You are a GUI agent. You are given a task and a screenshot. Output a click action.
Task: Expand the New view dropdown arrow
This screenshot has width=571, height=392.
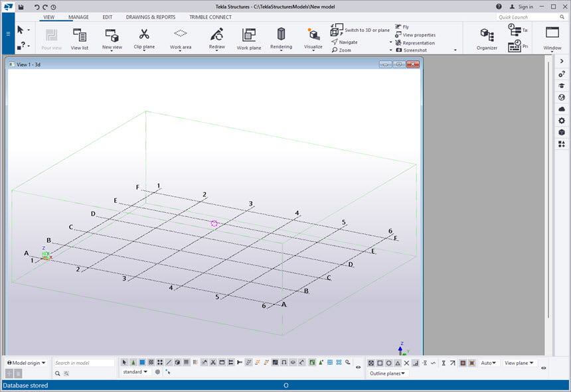click(112, 51)
